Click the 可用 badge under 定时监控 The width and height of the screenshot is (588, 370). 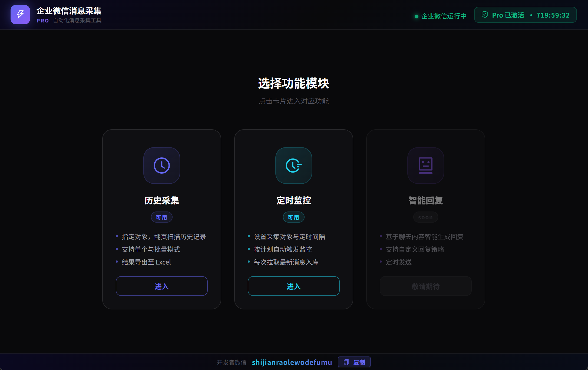click(x=294, y=217)
